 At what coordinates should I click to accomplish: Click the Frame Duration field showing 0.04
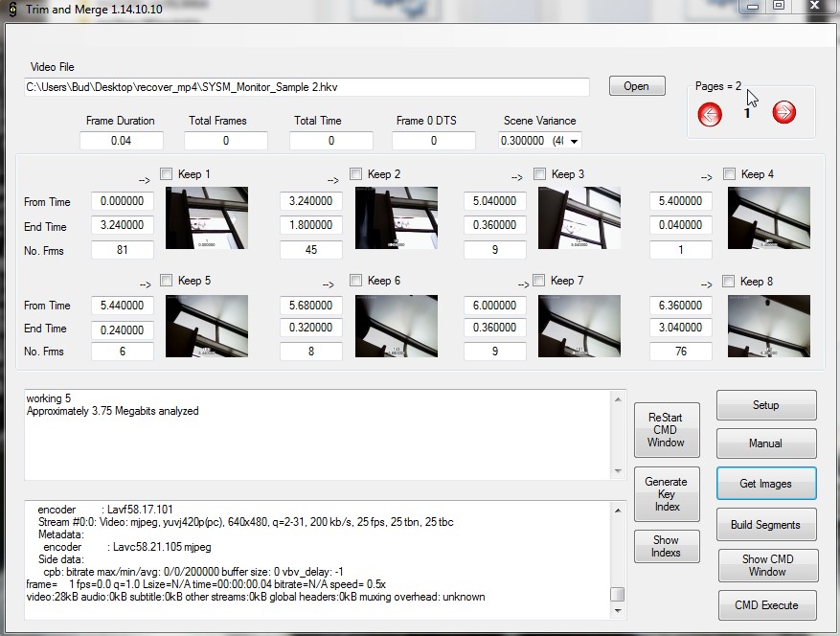(x=122, y=141)
